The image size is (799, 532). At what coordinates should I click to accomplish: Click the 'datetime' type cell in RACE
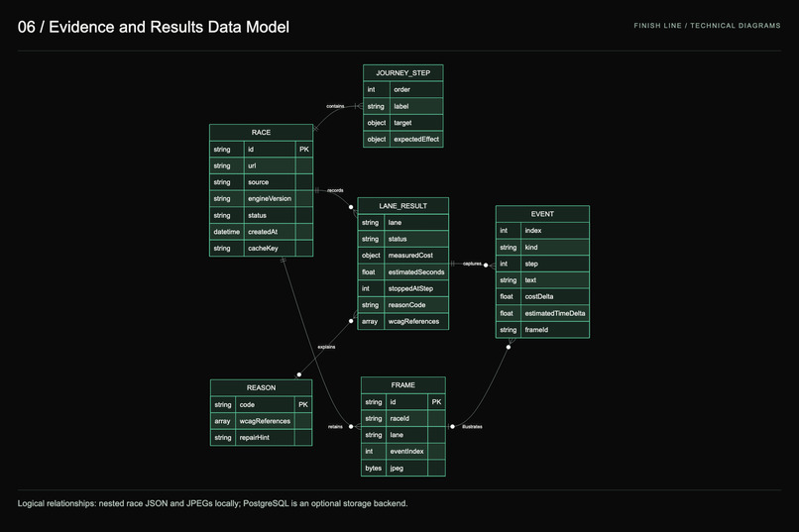[227, 232]
